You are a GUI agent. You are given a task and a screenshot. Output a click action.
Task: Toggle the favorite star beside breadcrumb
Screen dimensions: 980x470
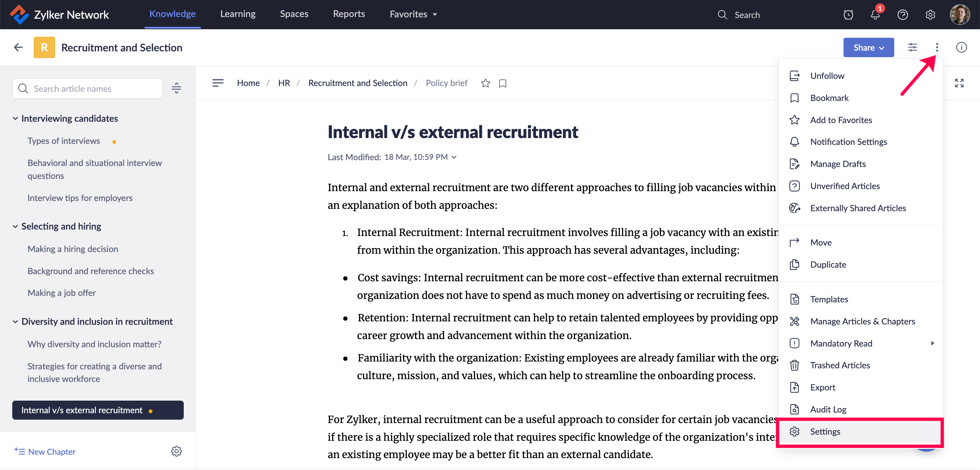(x=486, y=83)
